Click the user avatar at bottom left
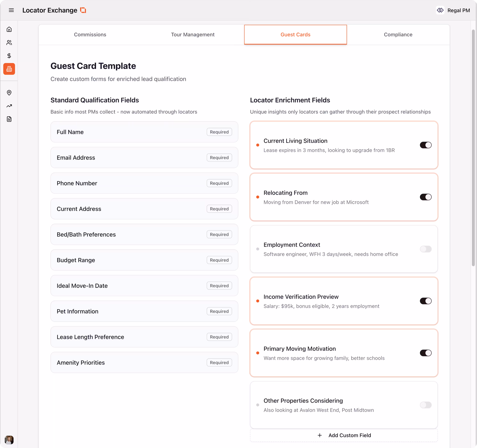The image size is (477, 448). [9, 440]
